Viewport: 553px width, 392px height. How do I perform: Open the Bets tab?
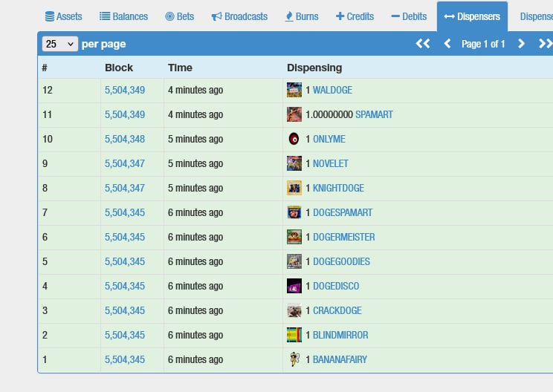click(180, 16)
